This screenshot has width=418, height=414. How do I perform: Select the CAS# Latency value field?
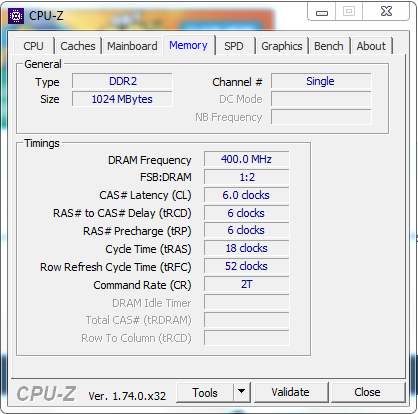246,195
